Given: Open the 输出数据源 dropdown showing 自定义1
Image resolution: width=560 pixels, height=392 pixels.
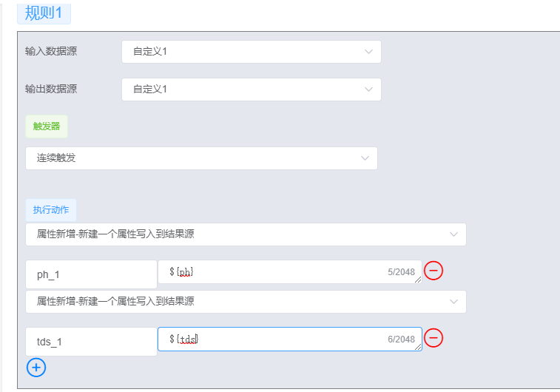Looking at the screenshot, I should click(x=251, y=89).
